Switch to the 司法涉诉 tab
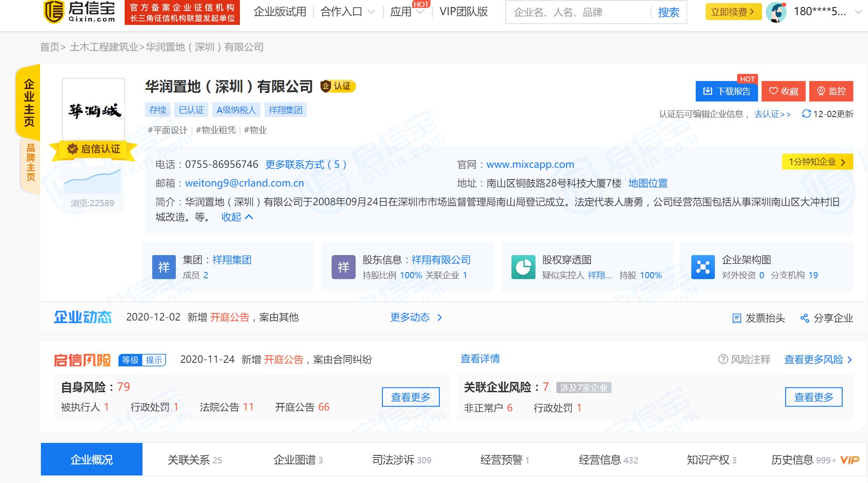Screen dimensions: 868x483 (x=401, y=460)
